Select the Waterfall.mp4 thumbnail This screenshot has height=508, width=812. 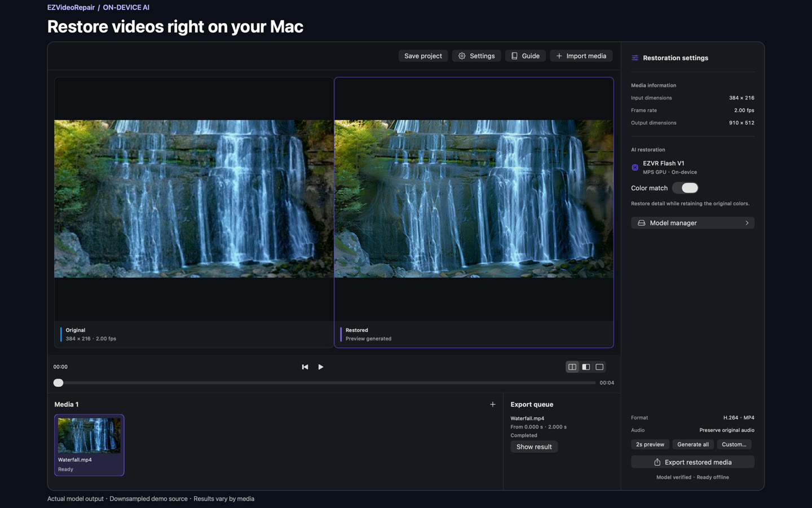tap(89, 435)
